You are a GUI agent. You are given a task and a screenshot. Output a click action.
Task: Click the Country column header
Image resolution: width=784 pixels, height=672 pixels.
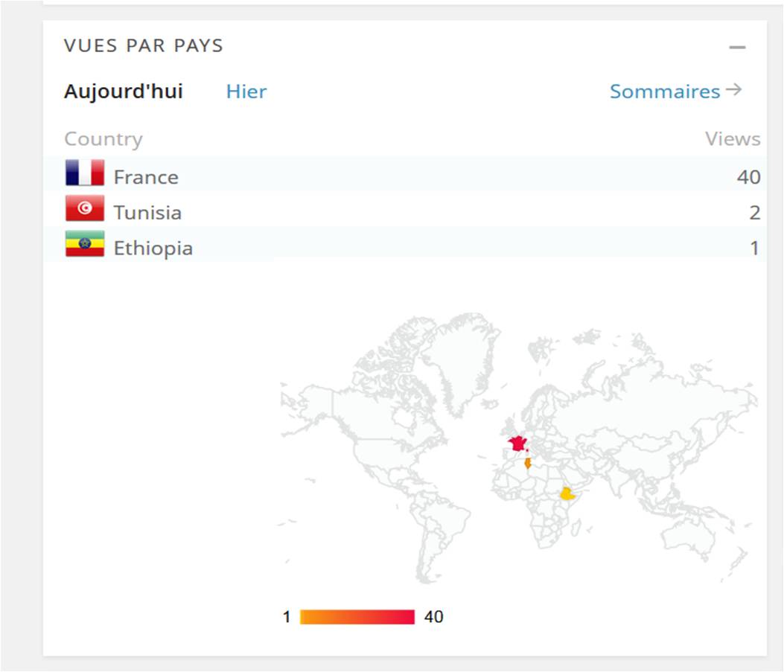tap(103, 139)
